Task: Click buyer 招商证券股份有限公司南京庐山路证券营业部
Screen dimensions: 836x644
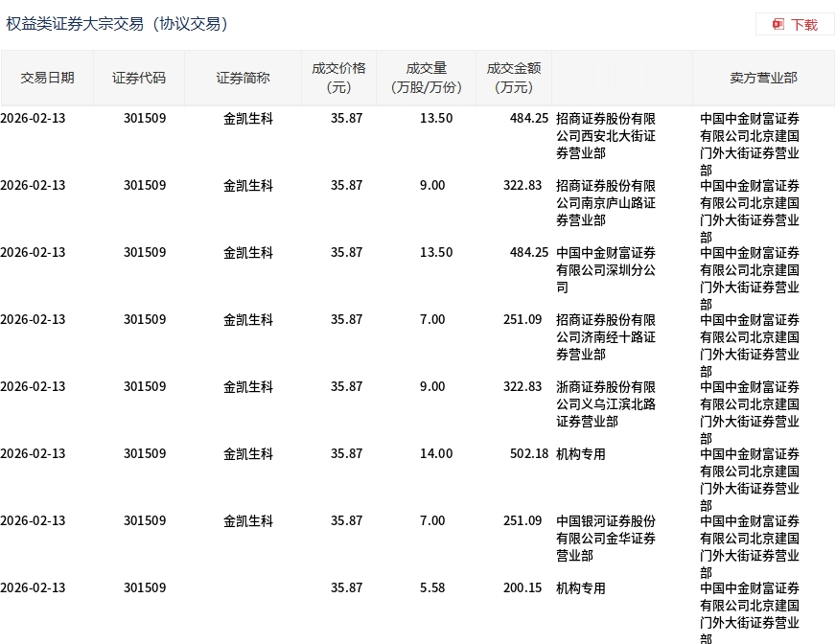Action: pos(606,203)
